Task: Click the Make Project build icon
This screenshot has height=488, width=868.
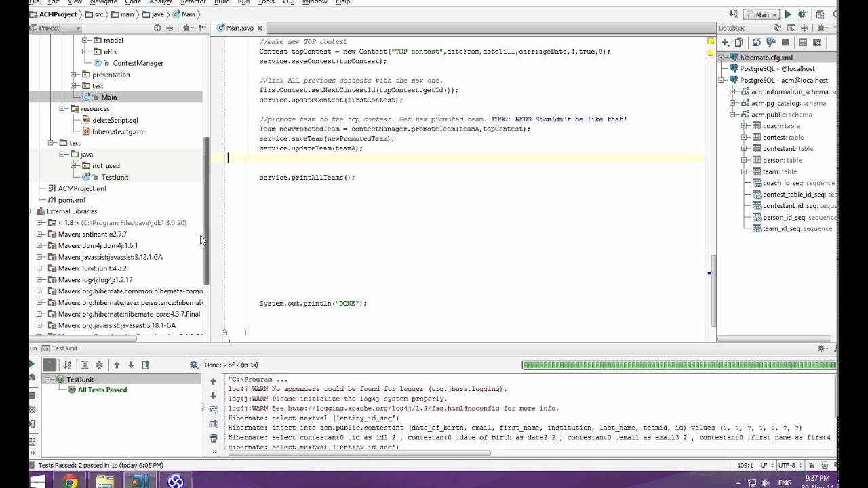Action: 733,14
